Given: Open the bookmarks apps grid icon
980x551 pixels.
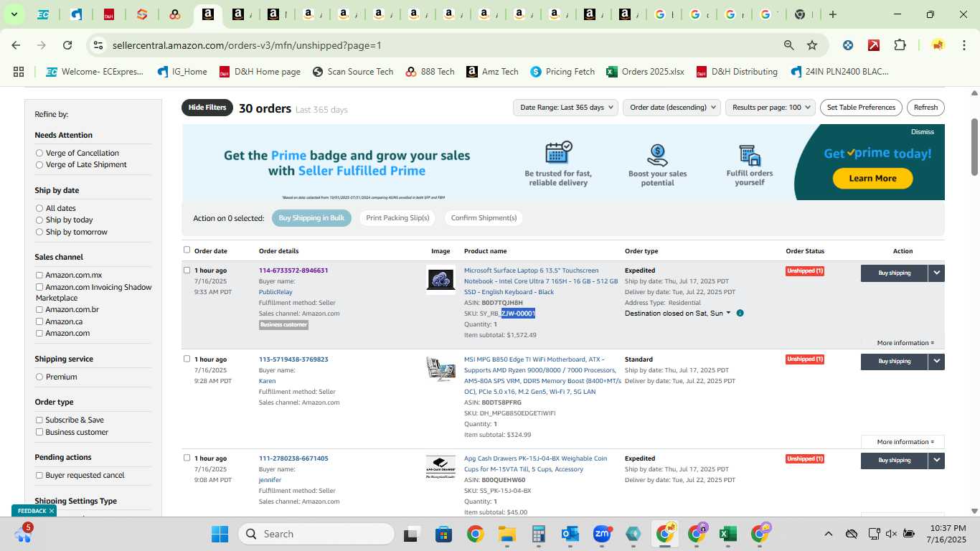Looking at the screenshot, I should 19,72.
